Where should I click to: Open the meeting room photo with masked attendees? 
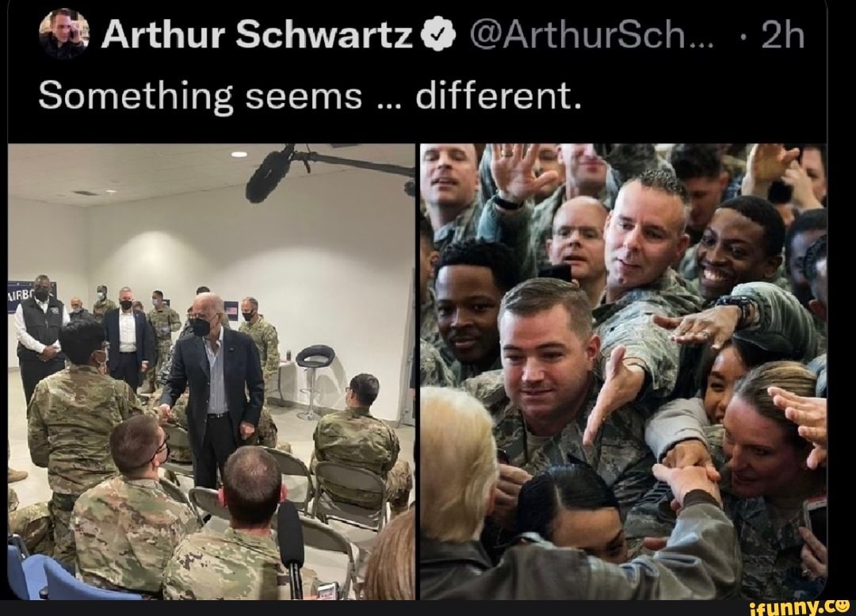tap(212, 371)
